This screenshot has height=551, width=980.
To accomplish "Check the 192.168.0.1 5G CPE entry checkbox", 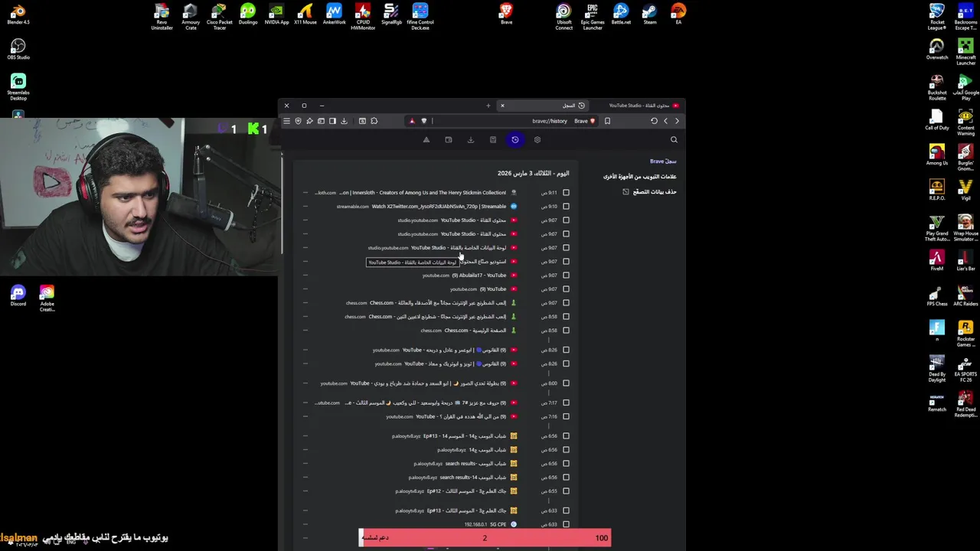I will point(566,525).
